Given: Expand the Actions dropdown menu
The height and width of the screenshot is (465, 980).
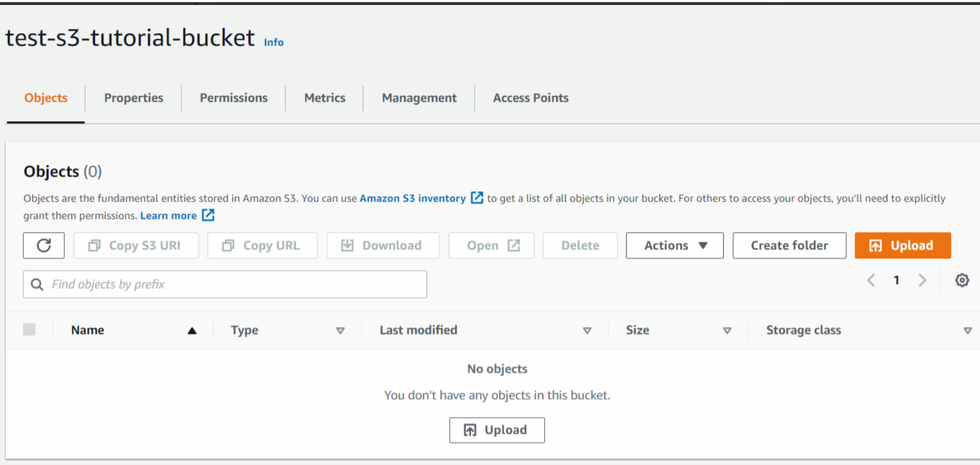Looking at the screenshot, I should [x=675, y=246].
